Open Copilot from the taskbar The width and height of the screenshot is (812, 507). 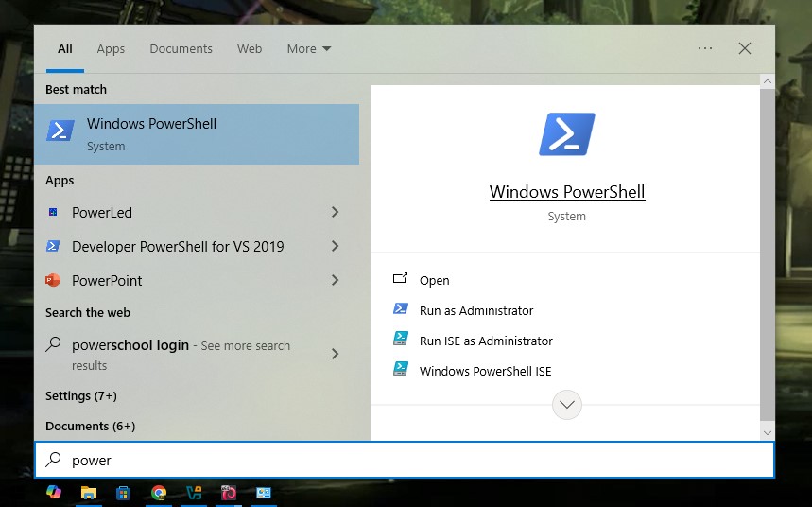pos(54,492)
